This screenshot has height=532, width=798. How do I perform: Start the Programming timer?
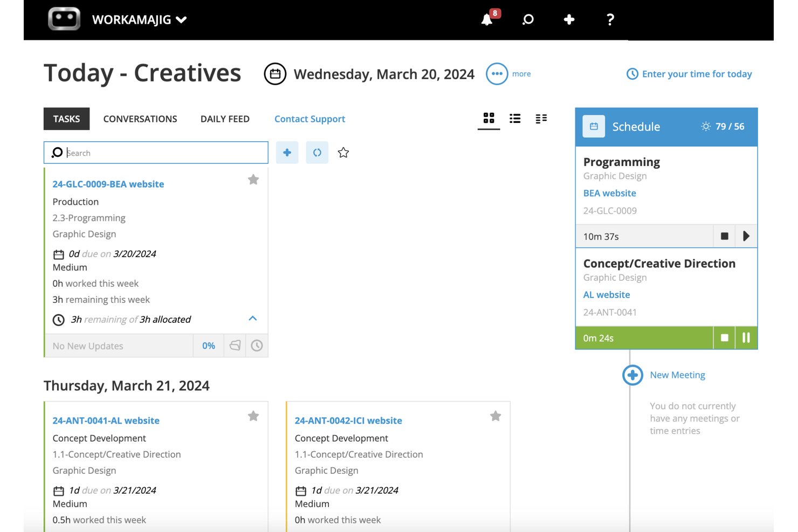[x=746, y=236]
